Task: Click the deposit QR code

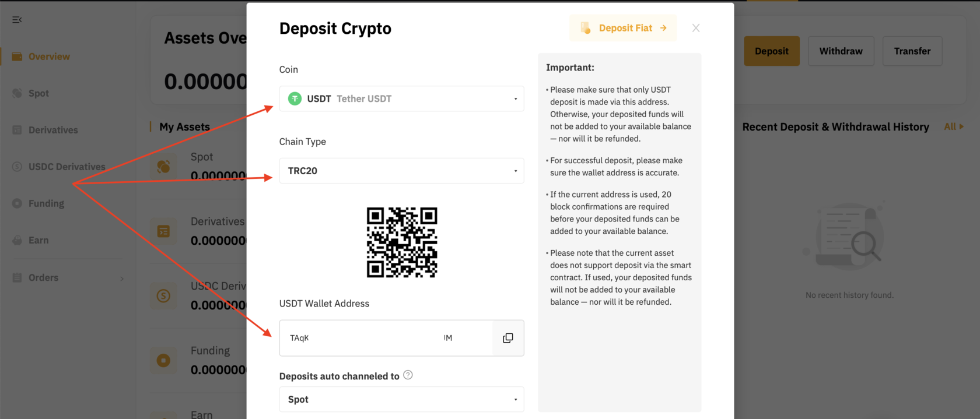Action: pyautogui.click(x=401, y=242)
